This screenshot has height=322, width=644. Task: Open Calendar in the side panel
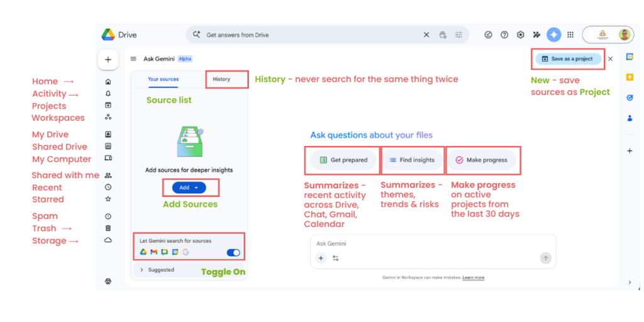click(x=630, y=57)
